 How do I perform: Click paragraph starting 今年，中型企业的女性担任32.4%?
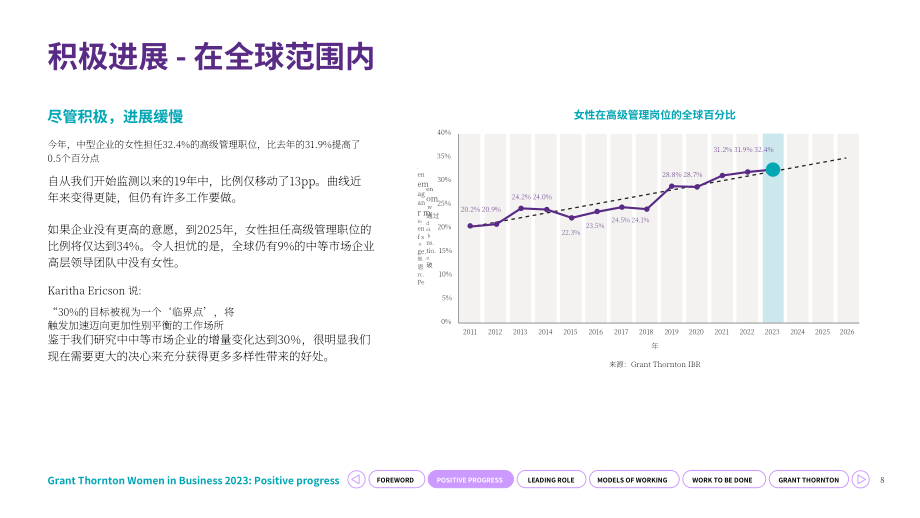[204, 151]
